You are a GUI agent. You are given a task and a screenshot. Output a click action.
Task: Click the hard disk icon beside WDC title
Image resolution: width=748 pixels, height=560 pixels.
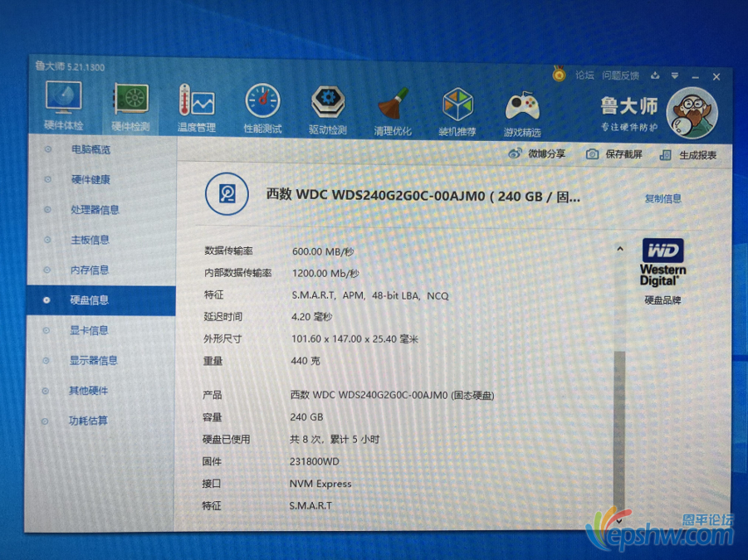click(x=227, y=194)
